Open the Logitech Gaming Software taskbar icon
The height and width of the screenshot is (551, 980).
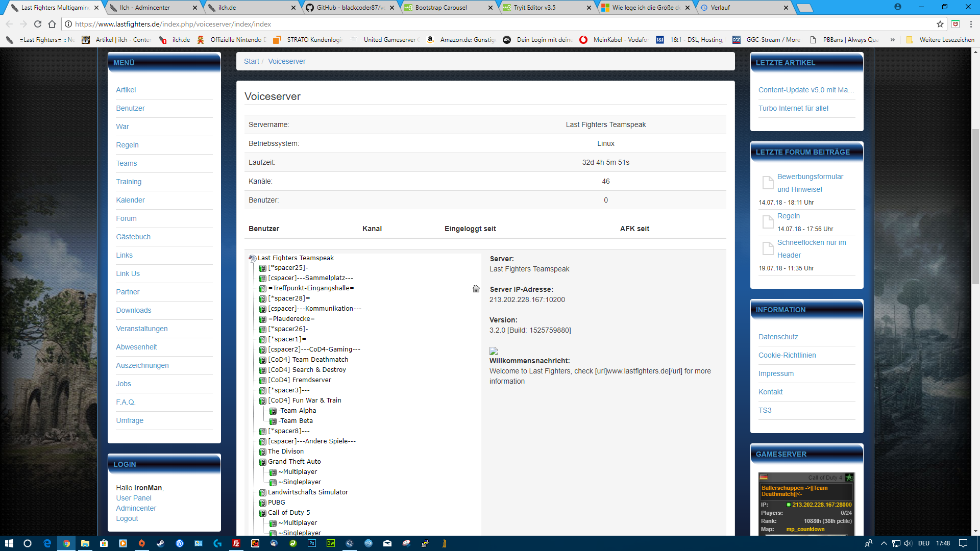(217, 543)
